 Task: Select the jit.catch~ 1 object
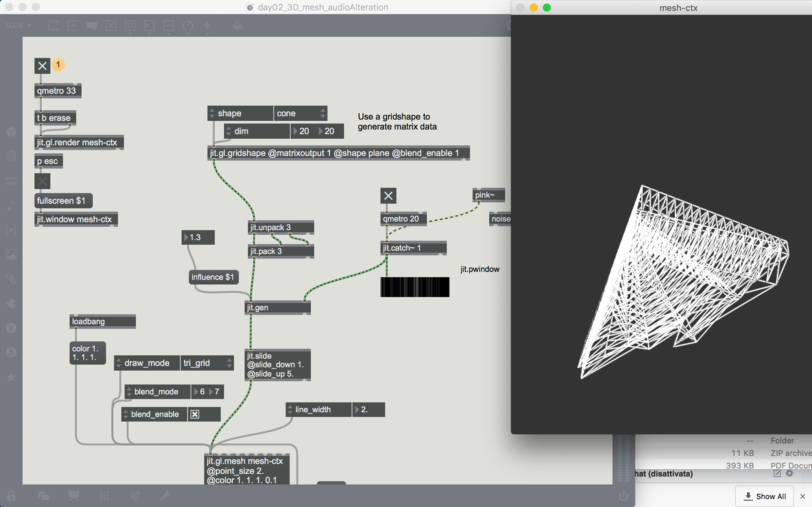pyautogui.click(x=413, y=248)
